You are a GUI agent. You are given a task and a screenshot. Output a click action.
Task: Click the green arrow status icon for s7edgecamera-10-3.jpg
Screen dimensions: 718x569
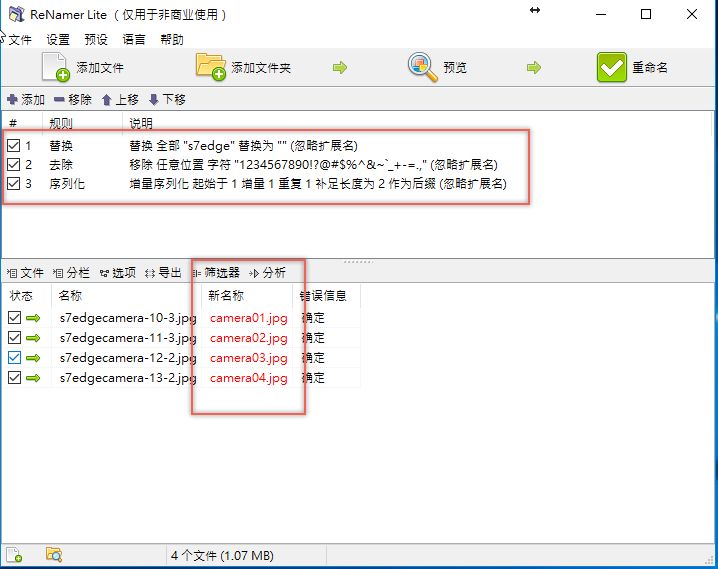point(33,318)
